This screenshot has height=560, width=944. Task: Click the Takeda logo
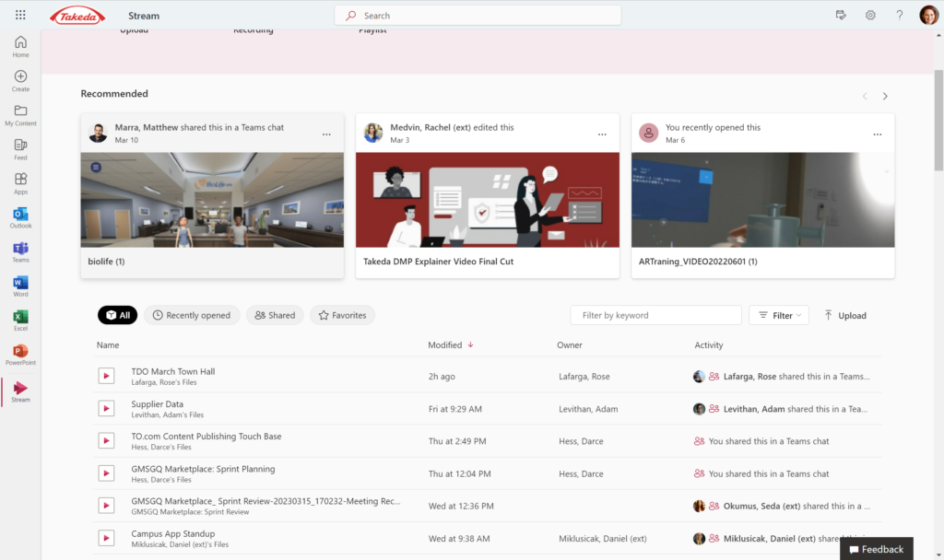coord(77,16)
